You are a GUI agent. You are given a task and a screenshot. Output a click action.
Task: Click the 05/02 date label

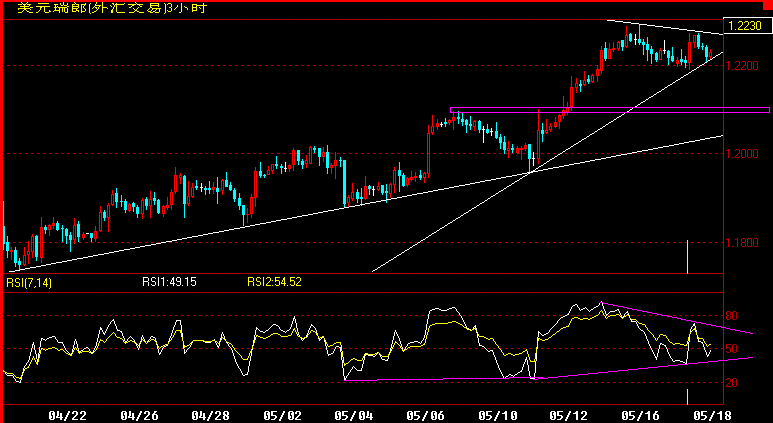click(x=282, y=416)
